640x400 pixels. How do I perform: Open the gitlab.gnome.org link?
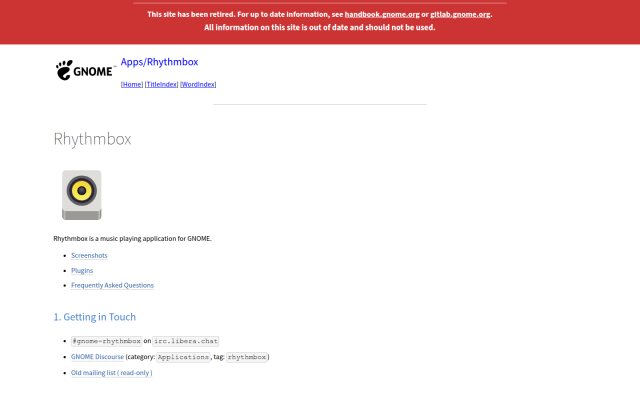tap(460, 14)
